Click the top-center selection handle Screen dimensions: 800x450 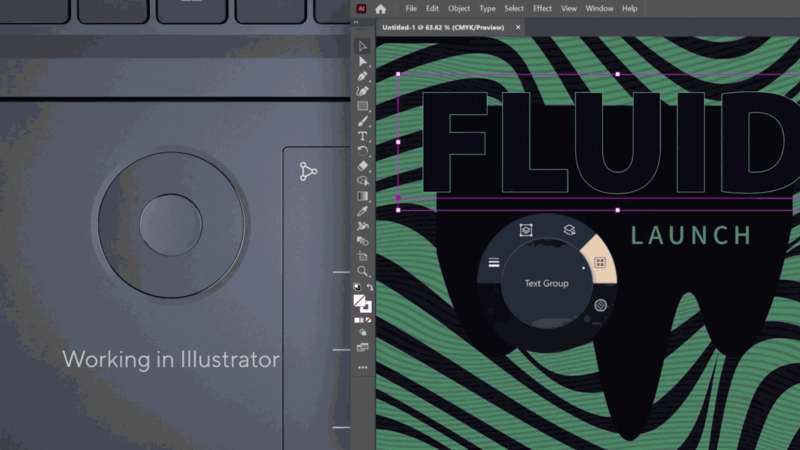pos(617,74)
